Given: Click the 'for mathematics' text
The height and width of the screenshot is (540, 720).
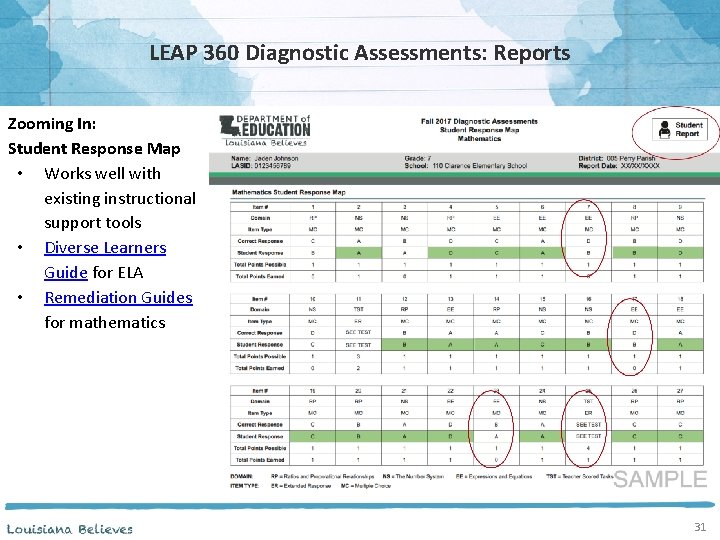Looking at the screenshot, I should (x=105, y=322).
